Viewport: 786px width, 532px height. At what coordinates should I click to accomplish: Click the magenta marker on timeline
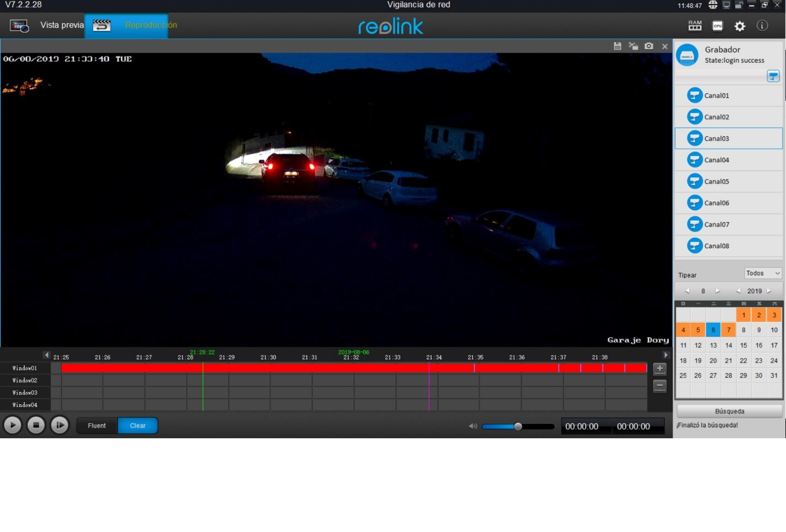click(x=429, y=387)
